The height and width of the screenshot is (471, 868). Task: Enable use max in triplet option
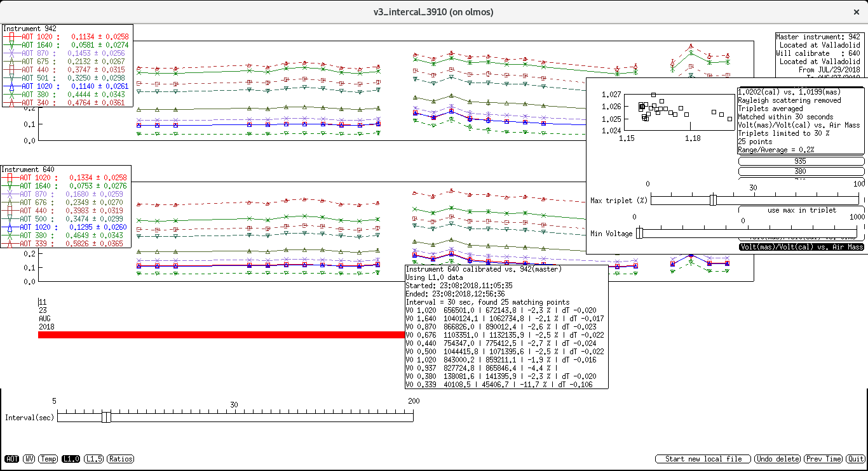[801, 210]
